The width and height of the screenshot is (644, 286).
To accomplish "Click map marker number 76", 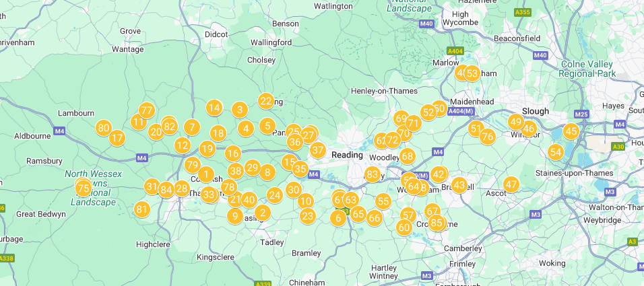I will [x=488, y=137].
